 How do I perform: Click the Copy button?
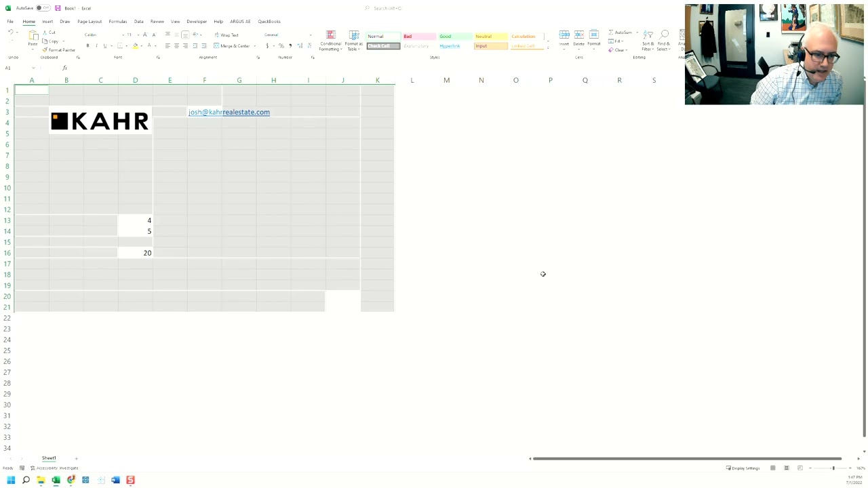52,41
